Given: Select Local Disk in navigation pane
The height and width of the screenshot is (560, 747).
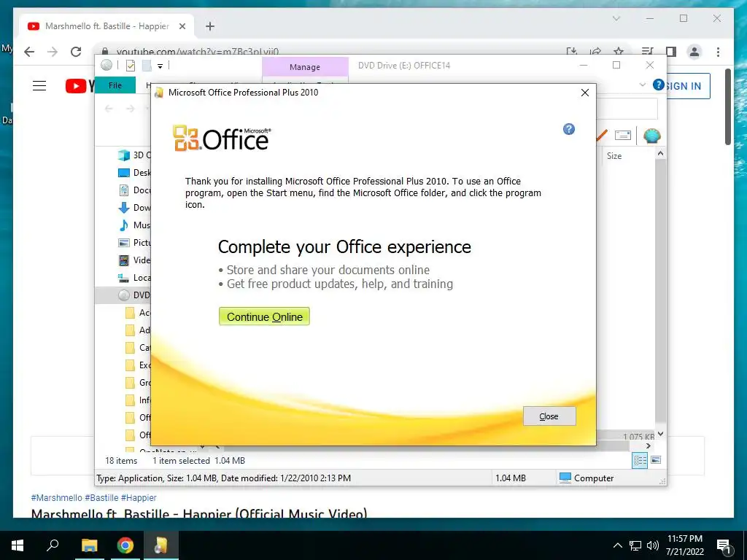Looking at the screenshot, I should pos(135,278).
